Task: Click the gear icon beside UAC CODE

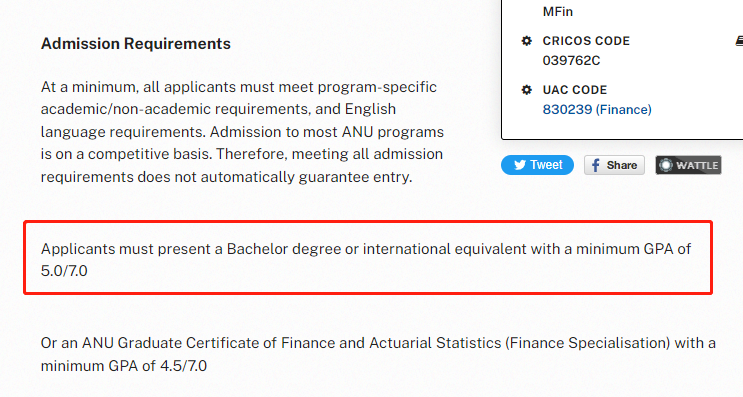Action: tap(526, 90)
